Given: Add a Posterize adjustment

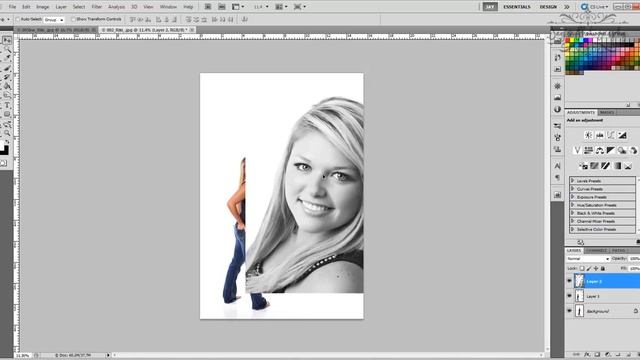Looking at the screenshot, I should (x=594, y=166).
